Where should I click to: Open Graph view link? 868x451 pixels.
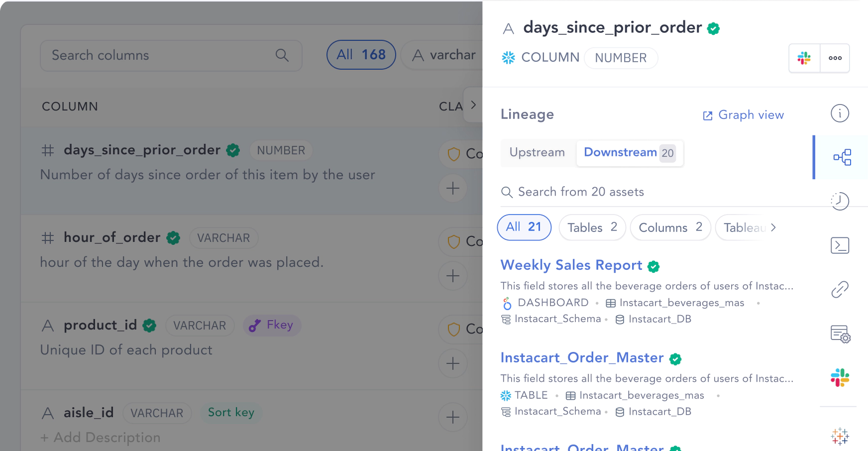coord(743,115)
